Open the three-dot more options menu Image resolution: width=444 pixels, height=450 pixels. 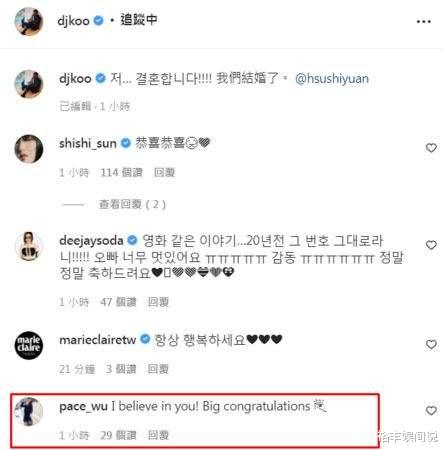(x=424, y=22)
